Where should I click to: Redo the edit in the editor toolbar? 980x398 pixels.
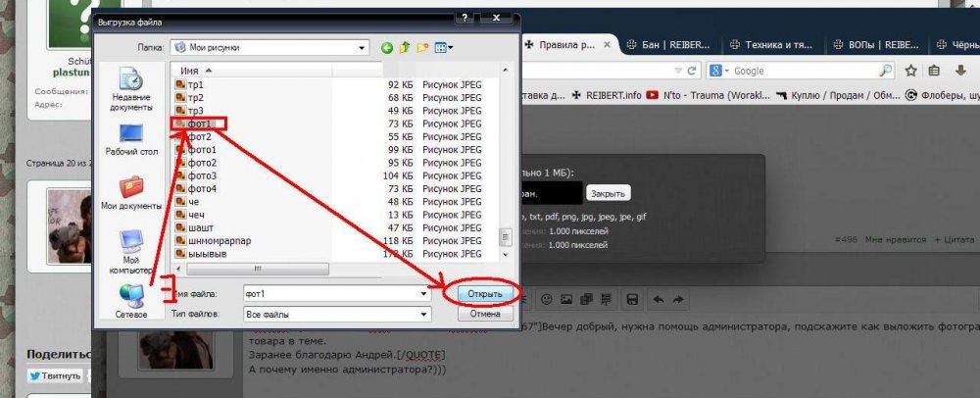click(x=678, y=299)
